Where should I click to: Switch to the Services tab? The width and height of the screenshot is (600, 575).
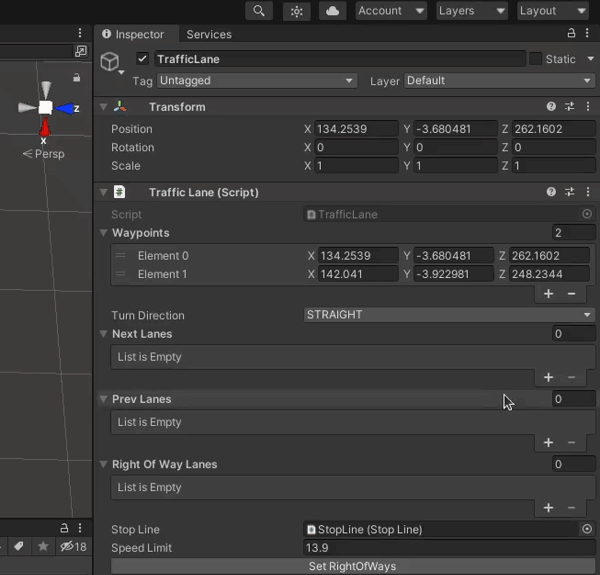pyautogui.click(x=209, y=34)
